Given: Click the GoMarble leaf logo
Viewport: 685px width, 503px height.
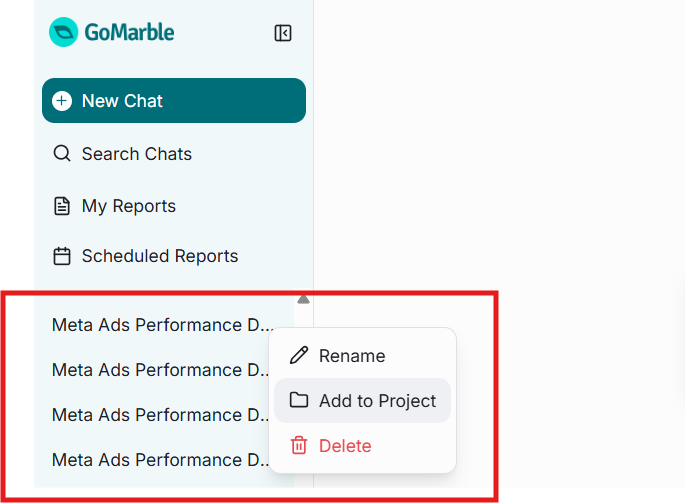Looking at the screenshot, I should 63,32.
